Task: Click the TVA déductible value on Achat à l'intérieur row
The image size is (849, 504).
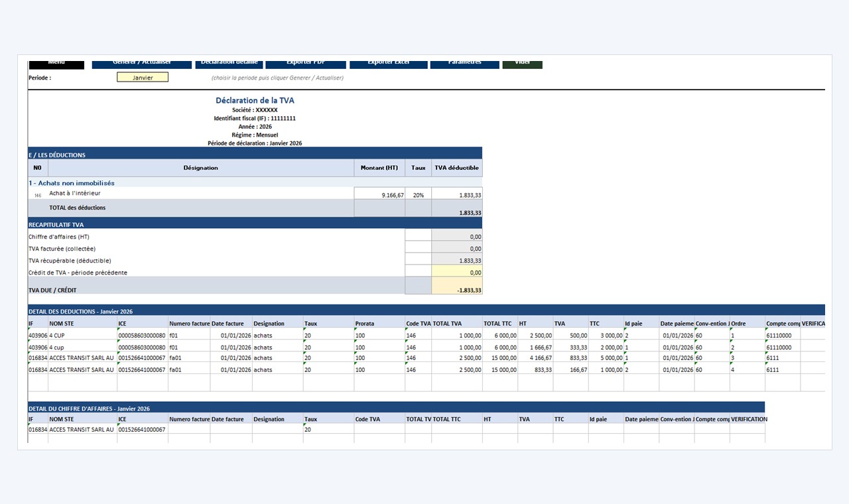Action: click(457, 194)
